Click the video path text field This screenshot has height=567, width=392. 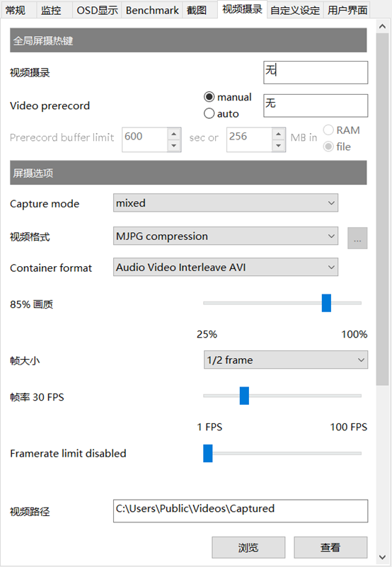241,511
